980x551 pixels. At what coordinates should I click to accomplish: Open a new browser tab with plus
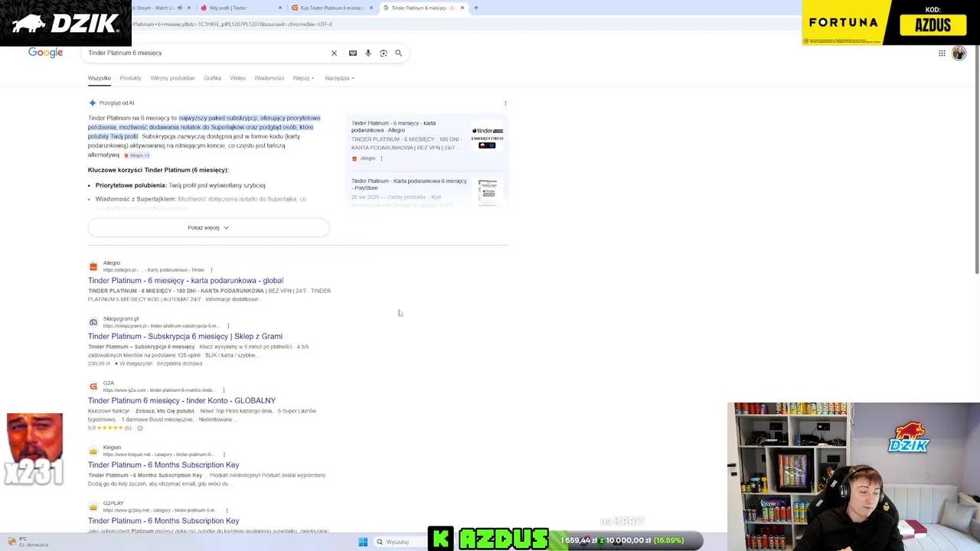[x=475, y=8]
